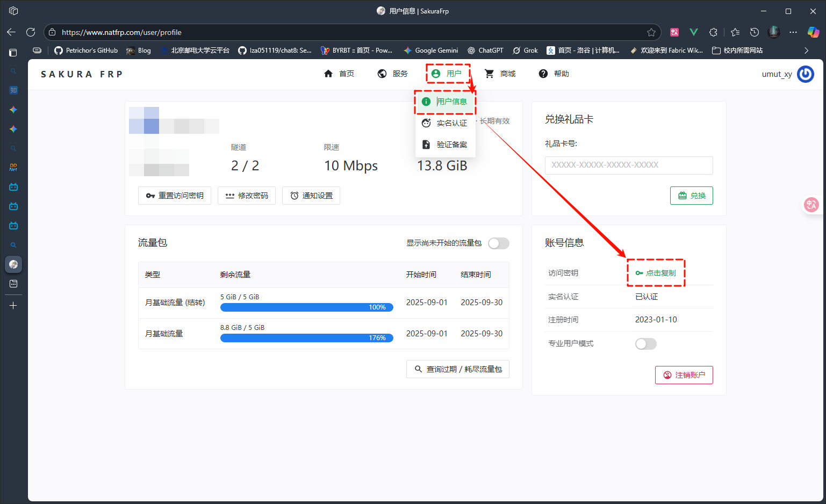Switch to the DDNet vertical tab

tap(13, 168)
